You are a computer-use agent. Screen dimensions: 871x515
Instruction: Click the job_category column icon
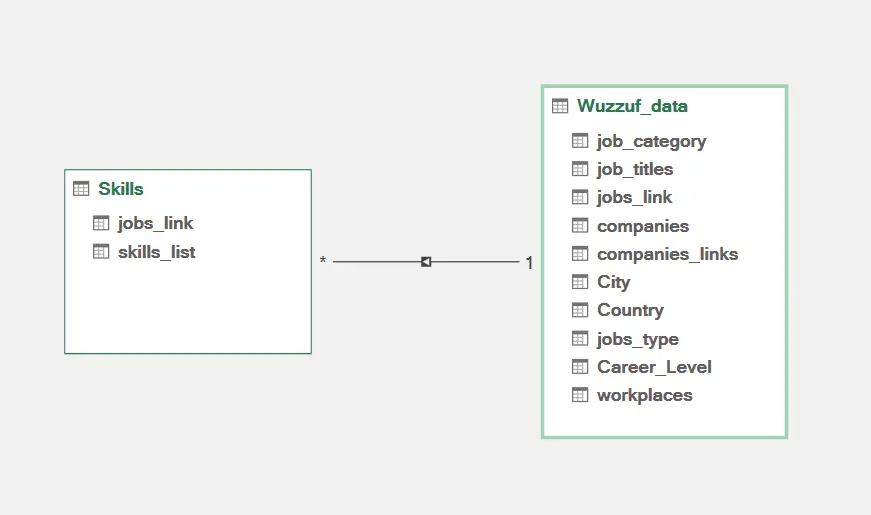pos(580,141)
